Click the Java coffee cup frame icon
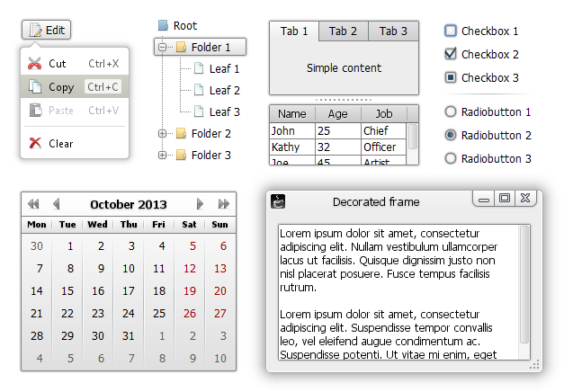Screen dimensions: 564x392 [278, 201]
